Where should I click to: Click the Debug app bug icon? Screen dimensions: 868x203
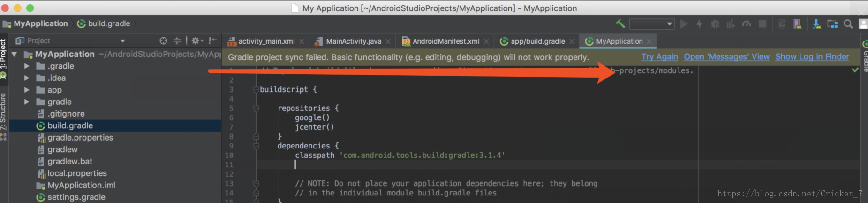(715, 23)
